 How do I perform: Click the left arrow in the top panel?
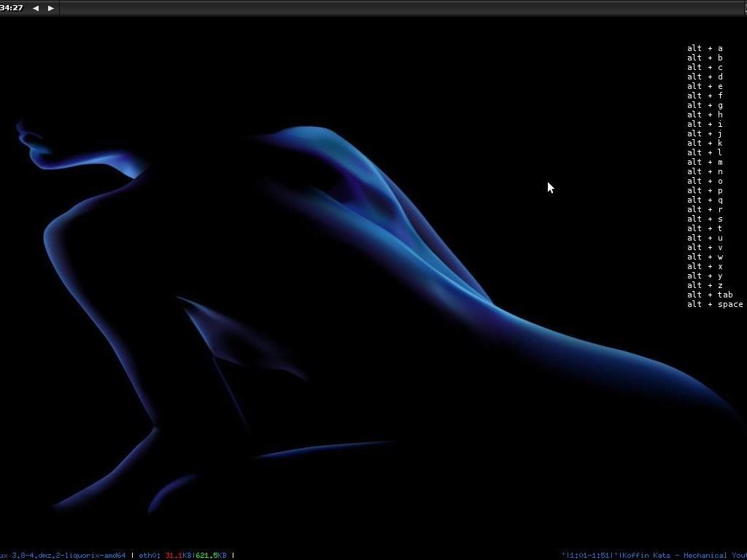pyautogui.click(x=36, y=8)
